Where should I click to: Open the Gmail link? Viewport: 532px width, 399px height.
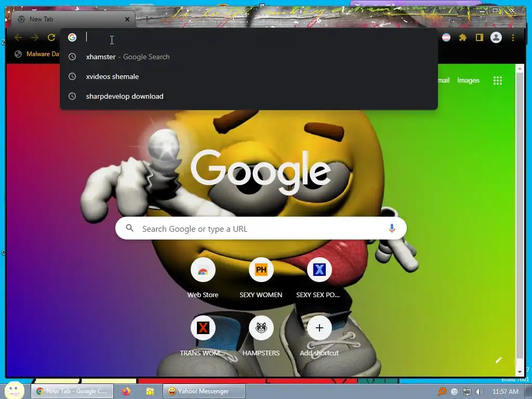[x=443, y=81]
